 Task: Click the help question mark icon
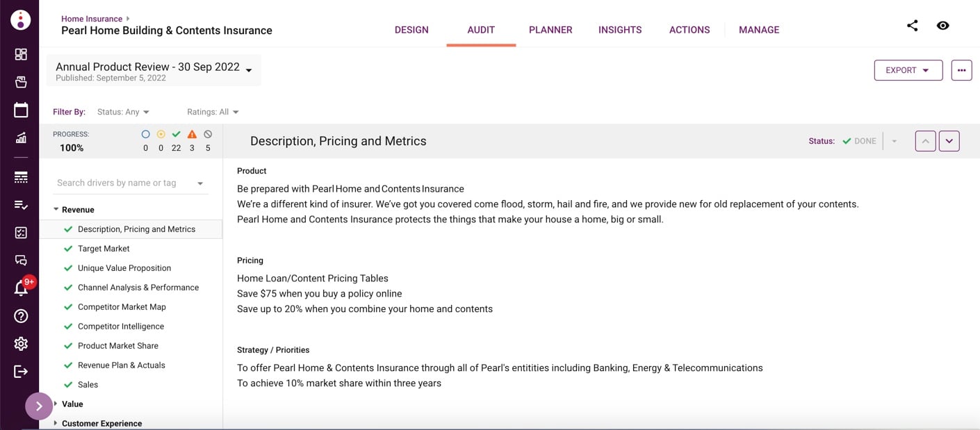21,316
